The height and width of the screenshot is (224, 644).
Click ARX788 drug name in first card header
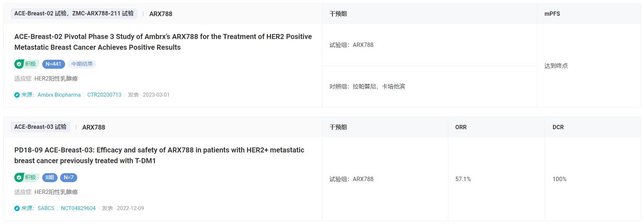pyautogui.click(x=161, y=14)
